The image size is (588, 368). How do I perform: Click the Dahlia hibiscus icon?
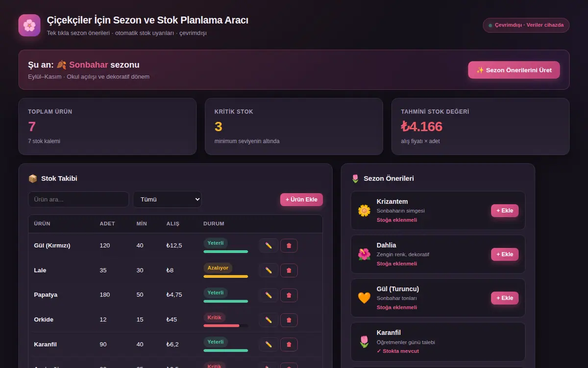tap(364, 254)
